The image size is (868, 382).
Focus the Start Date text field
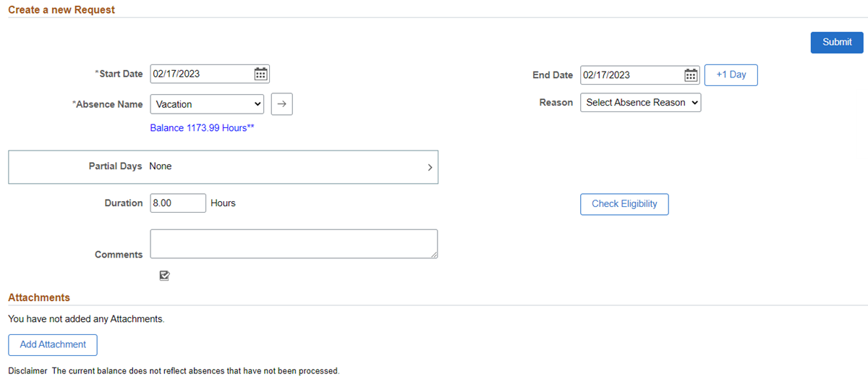[x=201, y=74]
